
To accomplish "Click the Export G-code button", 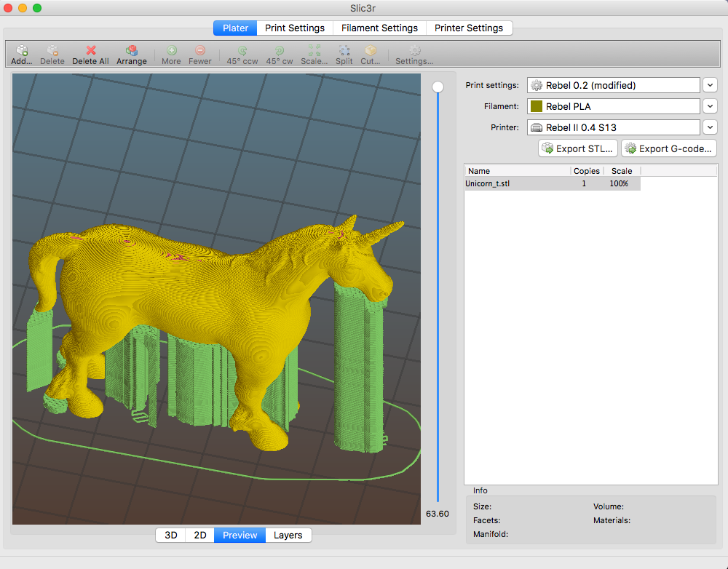I will pyautogui.click(x=669, y=148).
